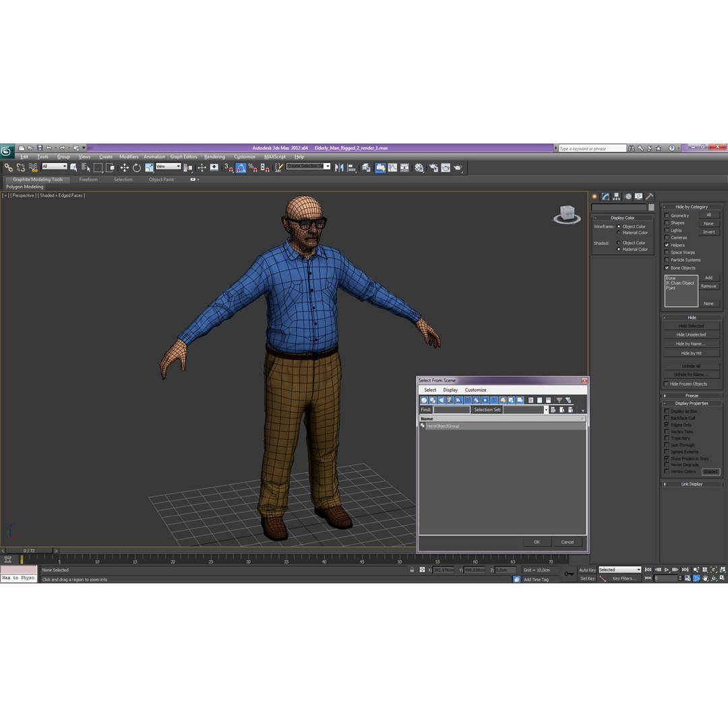Open the Display menu in Select From Scene

point(450,390)
